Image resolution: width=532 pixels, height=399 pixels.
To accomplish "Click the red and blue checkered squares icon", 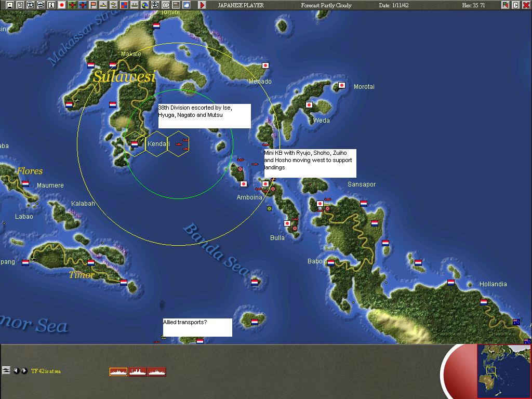I will [124, 5].
